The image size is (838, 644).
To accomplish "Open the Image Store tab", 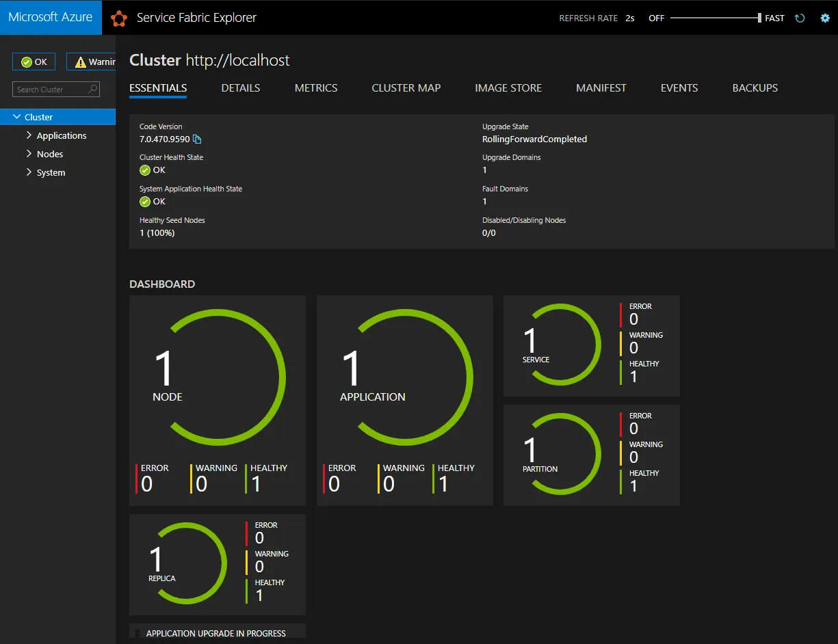I will [x=508, y=88].
